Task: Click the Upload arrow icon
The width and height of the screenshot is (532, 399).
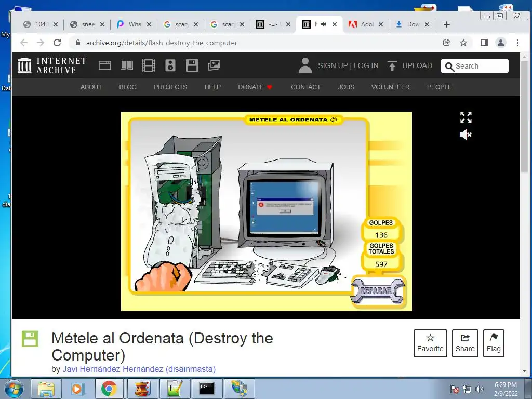Action: (x=392, y=65)
